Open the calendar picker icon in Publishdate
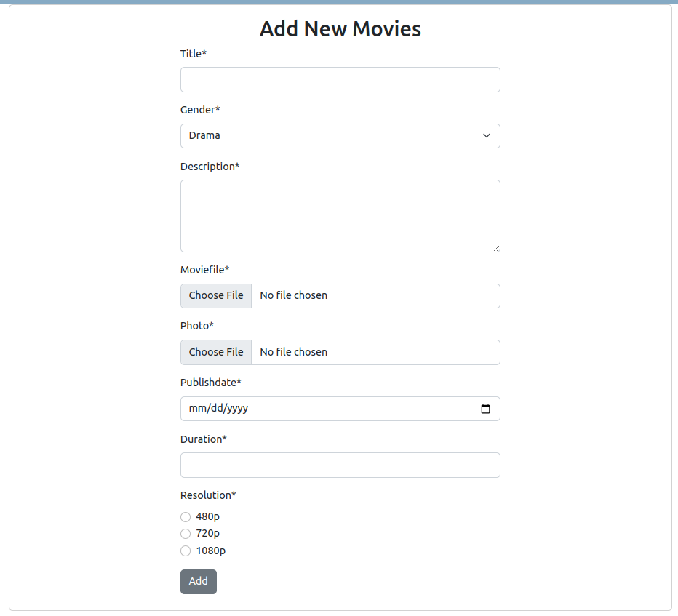The height and width of the screenshot is (616, 678). point(485,409)
